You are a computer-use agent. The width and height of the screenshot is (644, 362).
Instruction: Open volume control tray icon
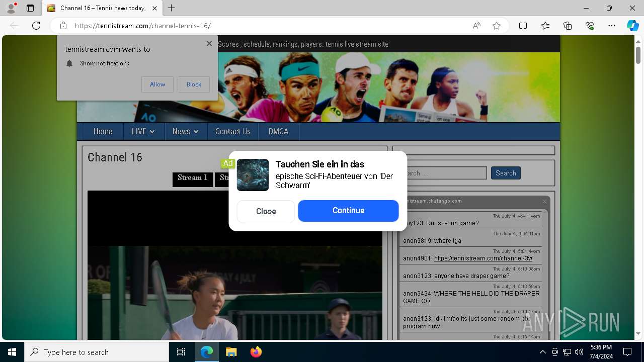579,352
